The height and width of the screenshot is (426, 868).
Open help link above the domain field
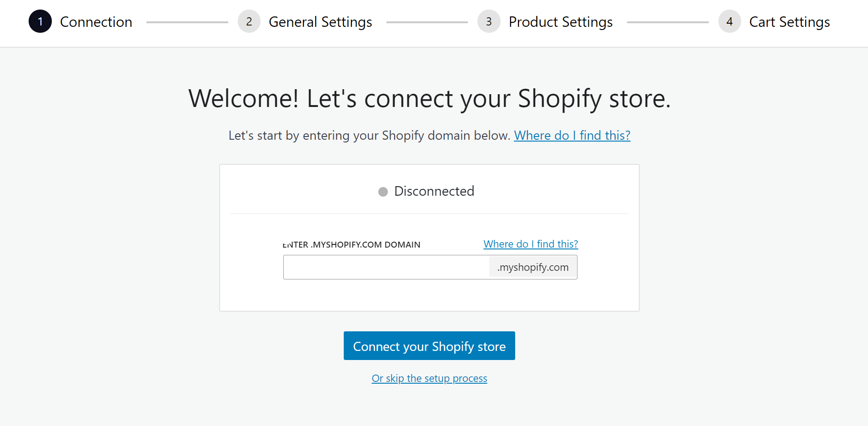[x=531, y=244]
